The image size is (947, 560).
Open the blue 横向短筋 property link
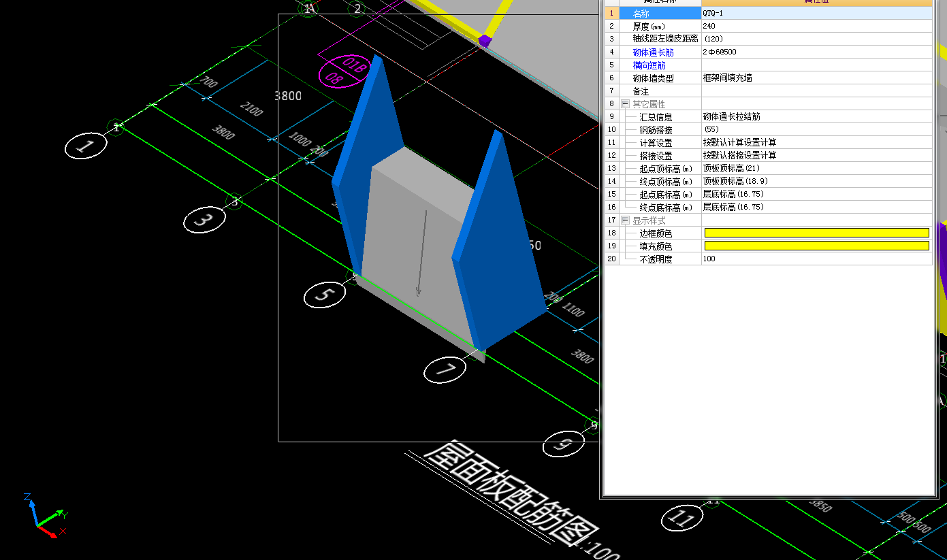pos(649,65)
